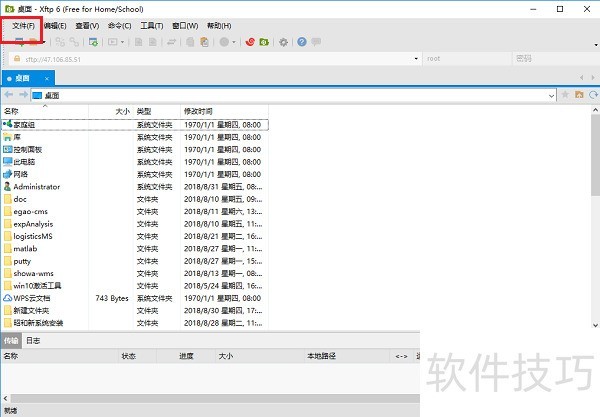Open the 命令(C) menu
Viewport: 600px width, 417px height.
120,26
